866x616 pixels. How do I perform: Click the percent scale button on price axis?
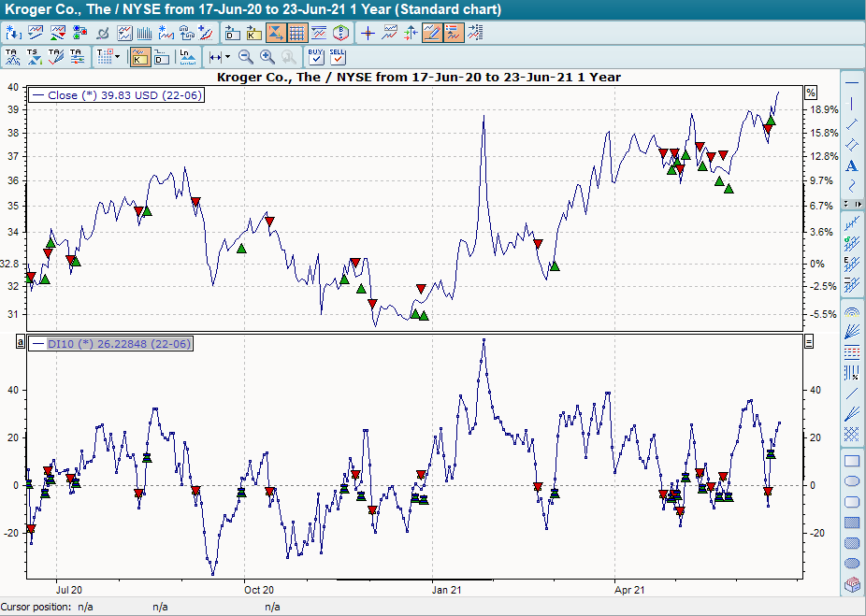(811, 93)
